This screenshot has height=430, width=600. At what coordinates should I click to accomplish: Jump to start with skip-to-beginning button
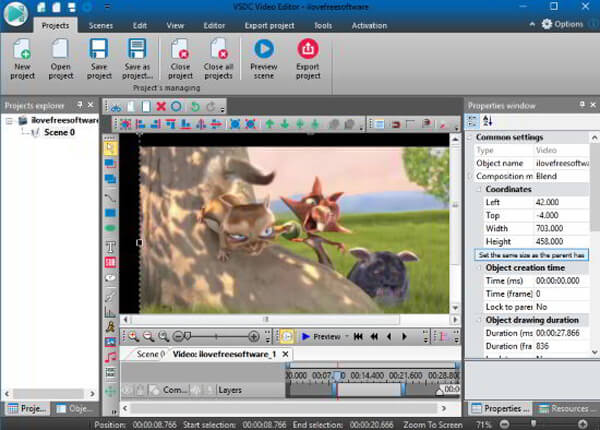tap(358, 337)
